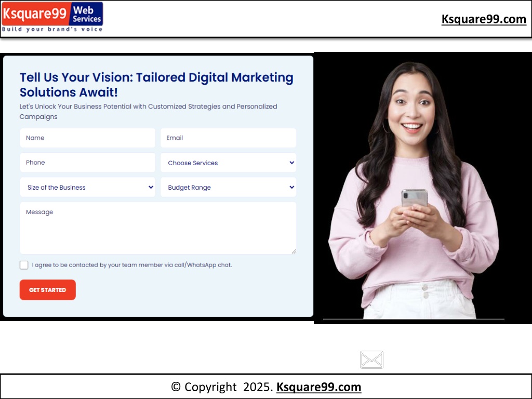Open the Choose Services dropdown
The height and width of the screenshot is (399, 532).
coord(229,163)
